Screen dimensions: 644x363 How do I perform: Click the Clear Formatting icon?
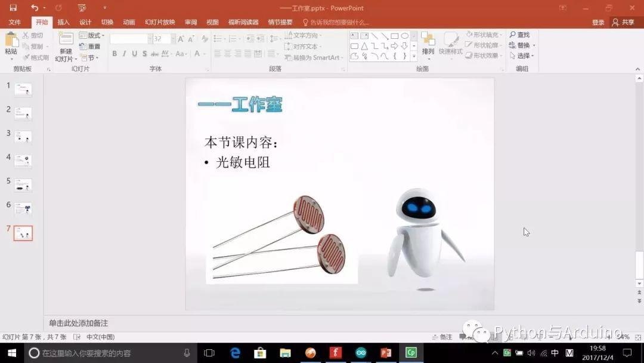[x=205, y=39]
